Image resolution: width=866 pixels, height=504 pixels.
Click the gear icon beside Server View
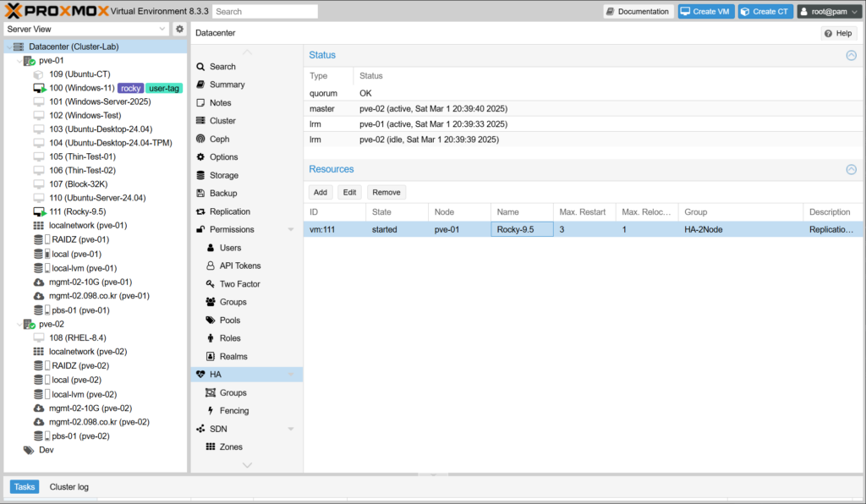pos(179,29)
